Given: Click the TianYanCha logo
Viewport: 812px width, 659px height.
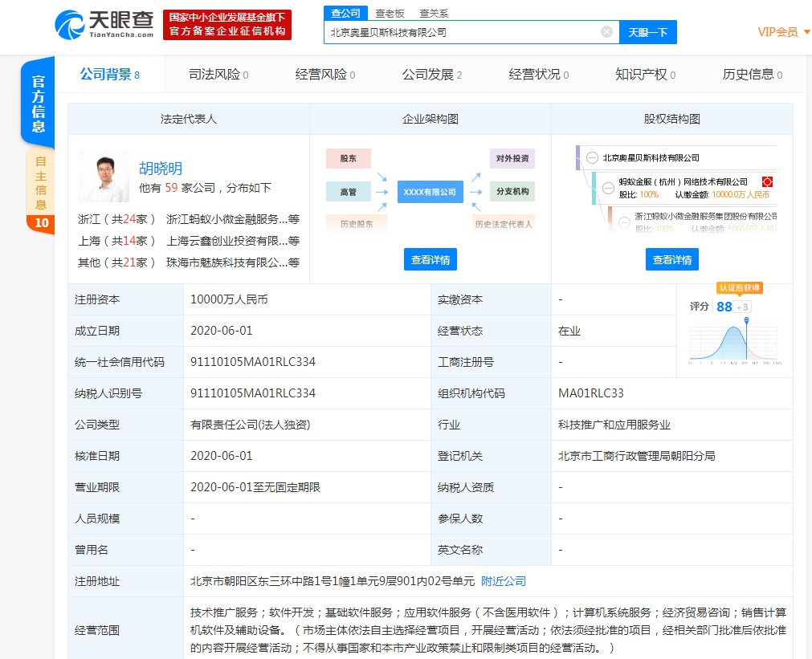Looking at the screenshot, I should tap(104, 24).
